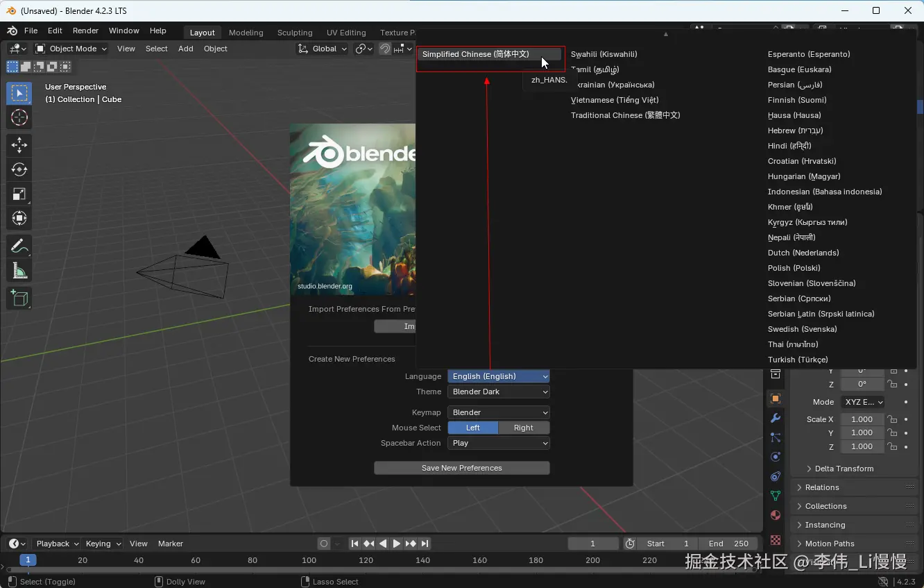
Task: Open the Spacebar Action dropdown
Action: pyautogui.click(x=499, y=443)
